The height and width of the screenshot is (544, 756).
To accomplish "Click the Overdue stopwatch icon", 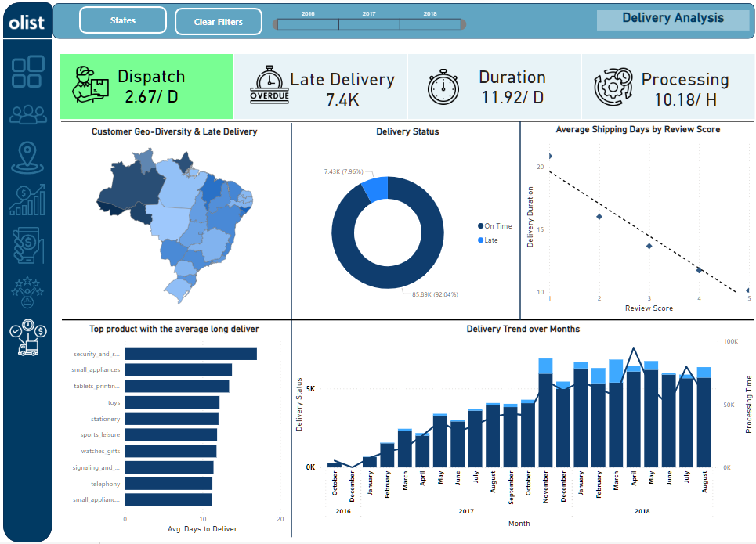I will click(269, 85).
